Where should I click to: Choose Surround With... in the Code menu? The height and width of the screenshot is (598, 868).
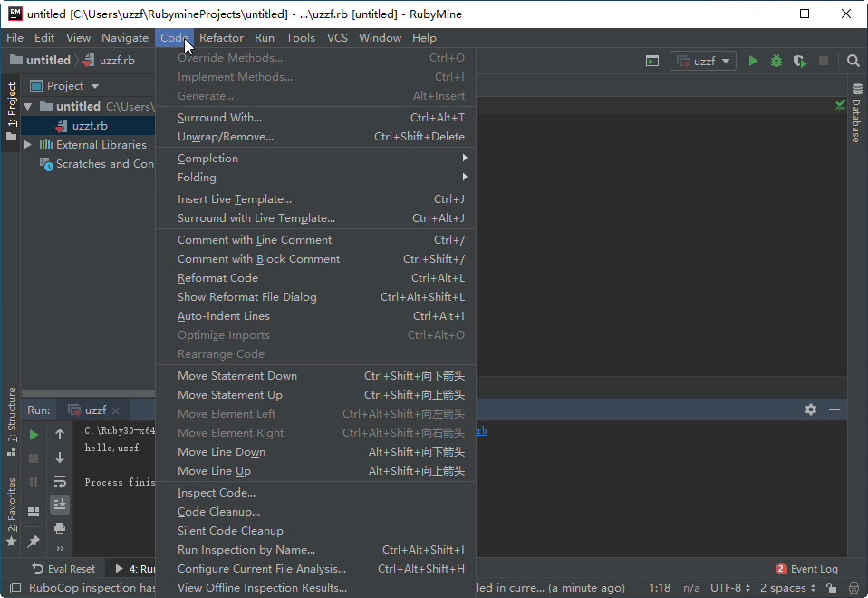[315, 118]
